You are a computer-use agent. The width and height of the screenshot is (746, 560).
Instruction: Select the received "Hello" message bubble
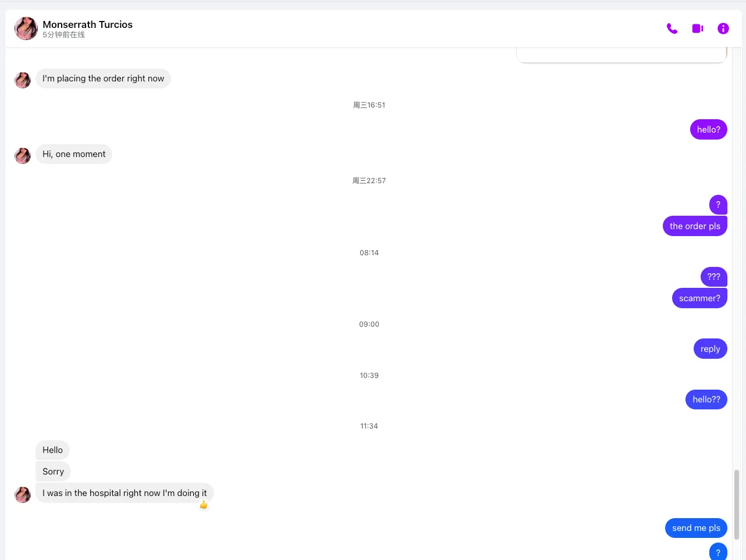point(52,450)
